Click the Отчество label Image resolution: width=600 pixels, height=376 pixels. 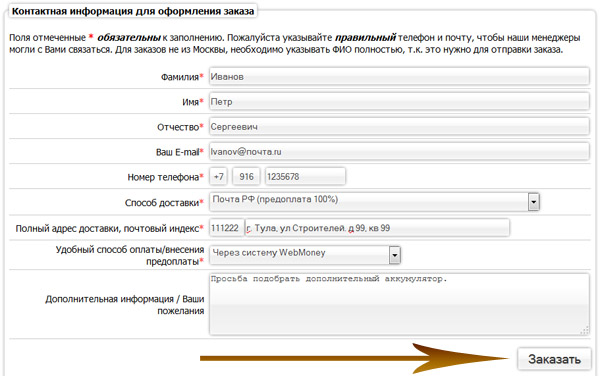180,127
